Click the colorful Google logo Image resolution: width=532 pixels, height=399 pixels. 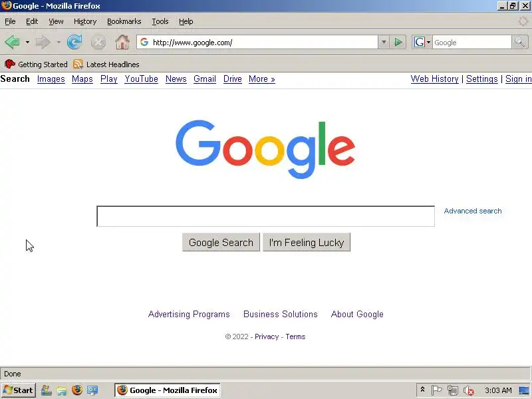pos(265,149)
